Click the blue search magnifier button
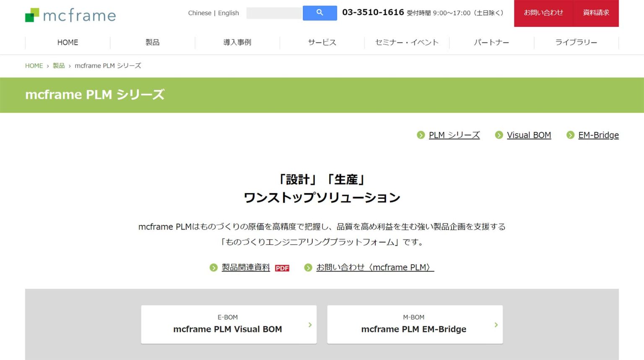644x360 pixels. [x=319, y=13]
